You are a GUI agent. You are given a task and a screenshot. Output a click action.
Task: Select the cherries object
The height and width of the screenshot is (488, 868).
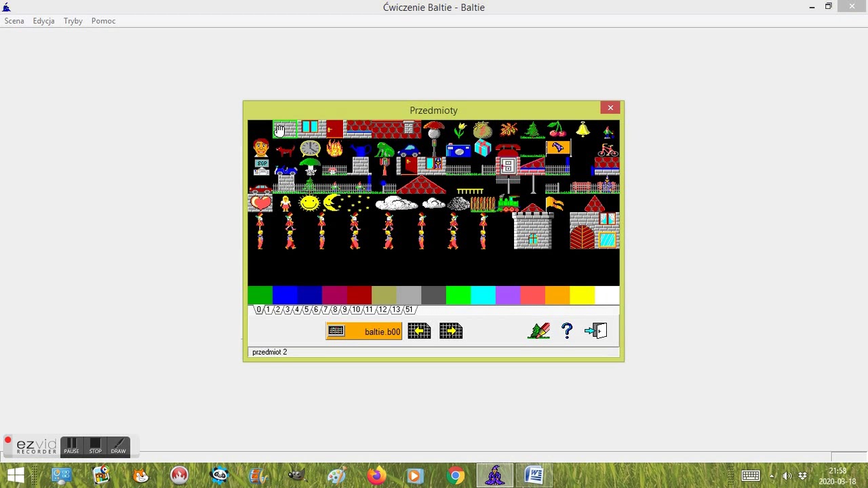(x=557, y=129)
